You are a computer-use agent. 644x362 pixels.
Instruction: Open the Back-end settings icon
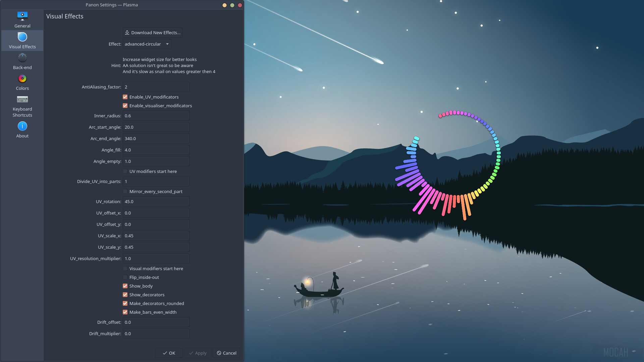pos(22,58)
